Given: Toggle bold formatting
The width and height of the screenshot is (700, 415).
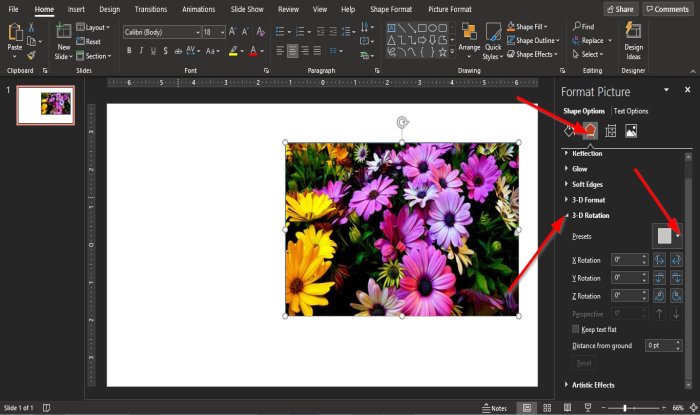Looking at the screenshot, I should click(128, 51).
